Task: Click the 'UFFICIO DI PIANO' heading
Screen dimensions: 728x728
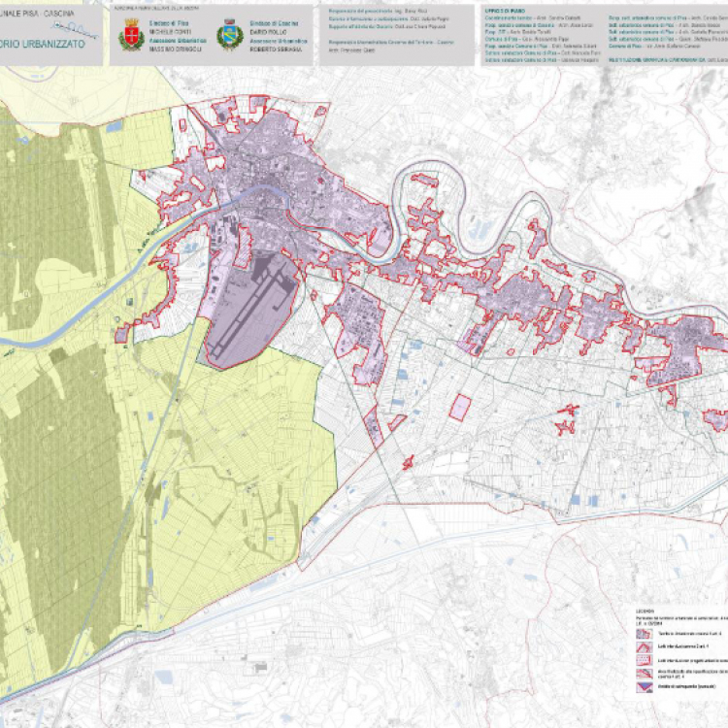Action: coord(505,11)
